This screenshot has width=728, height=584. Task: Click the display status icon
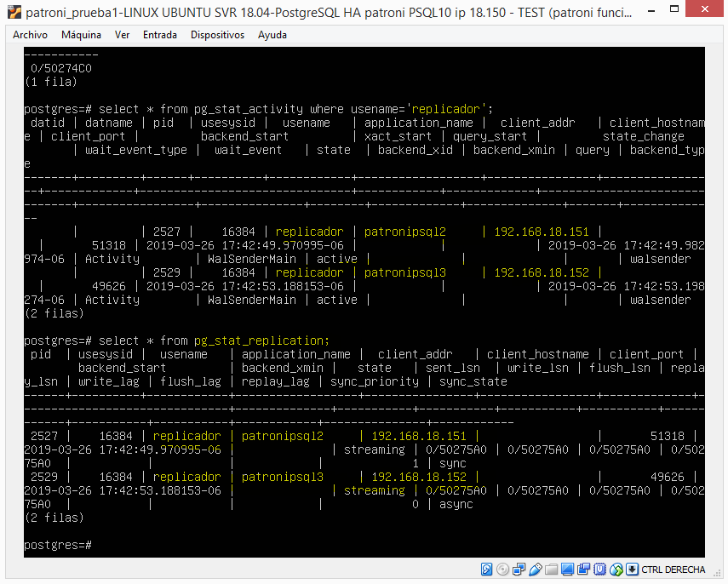point(567,569)
